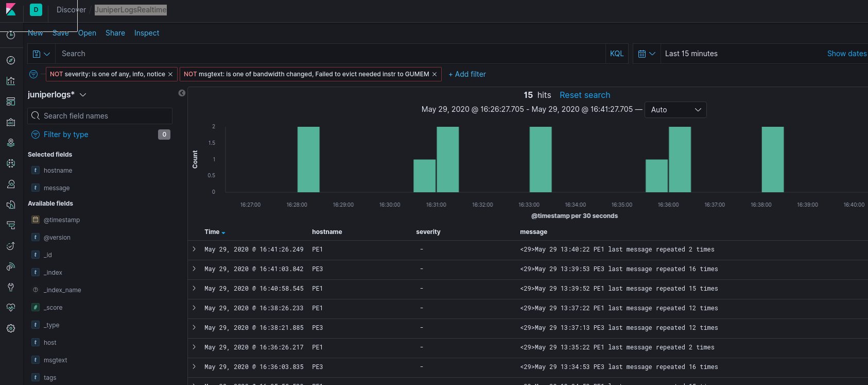Open the Discover compass icon in sidebar
868x385 pixels.
11,60
